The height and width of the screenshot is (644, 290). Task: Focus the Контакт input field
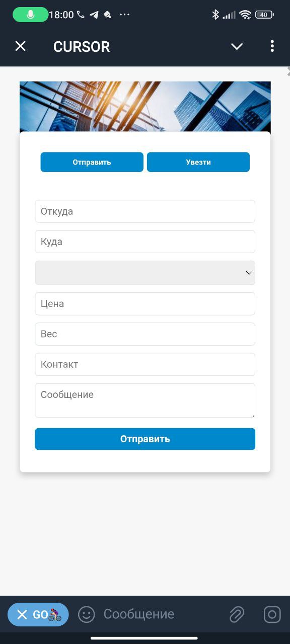coord(145,364)
